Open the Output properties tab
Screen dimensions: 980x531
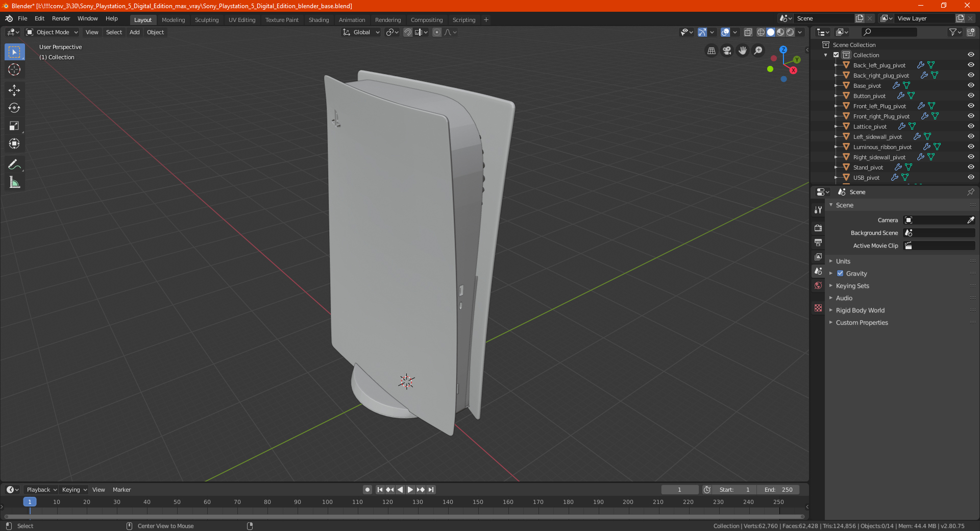pos(818,242)
